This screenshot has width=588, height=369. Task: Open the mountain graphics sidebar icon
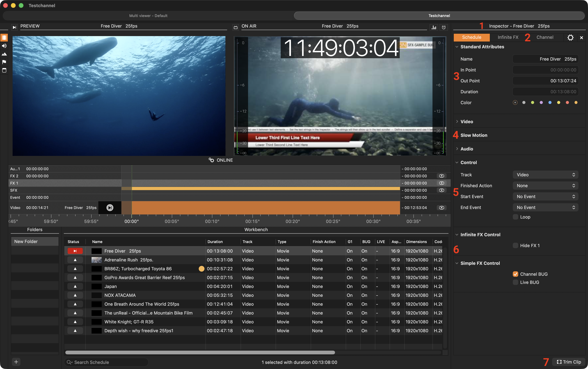4,54
